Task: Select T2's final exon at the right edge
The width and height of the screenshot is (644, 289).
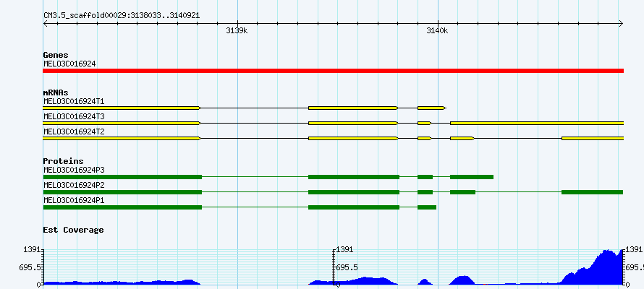Action: [x=593, y=139]
